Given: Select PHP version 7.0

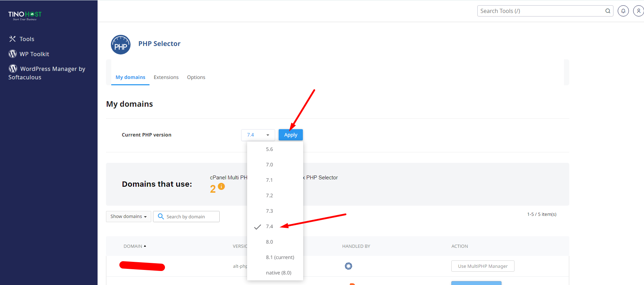Looking at the screenshot, I should [x=275, y=165].
